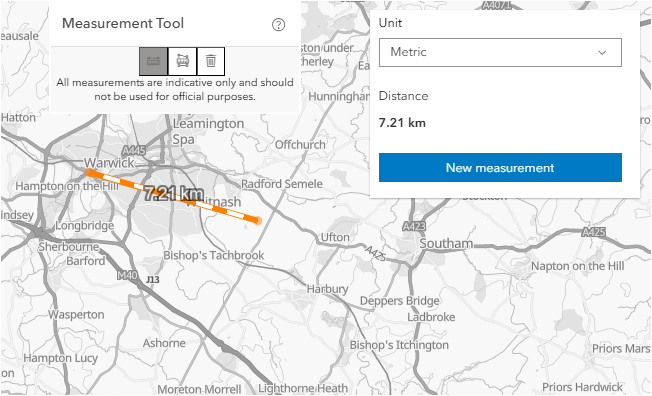Click the start point of measurement line
This screenshot has width=652, height=396.
(88, 172)
